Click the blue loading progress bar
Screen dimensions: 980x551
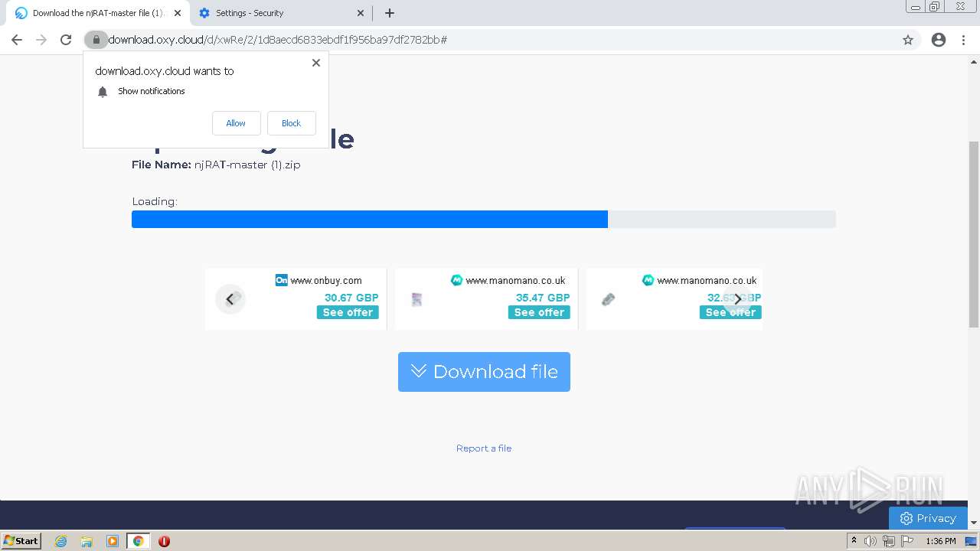point(370,219)
